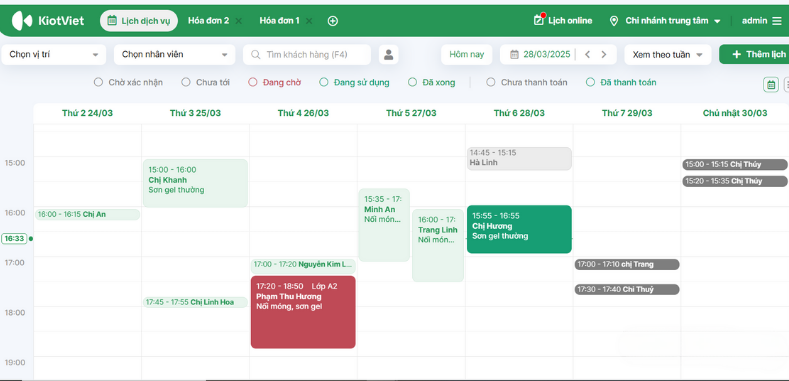The height and width of the screenshot is (381, 789).
Task: Expand the Xem theo tuần view selector
Action: [668, 54]
